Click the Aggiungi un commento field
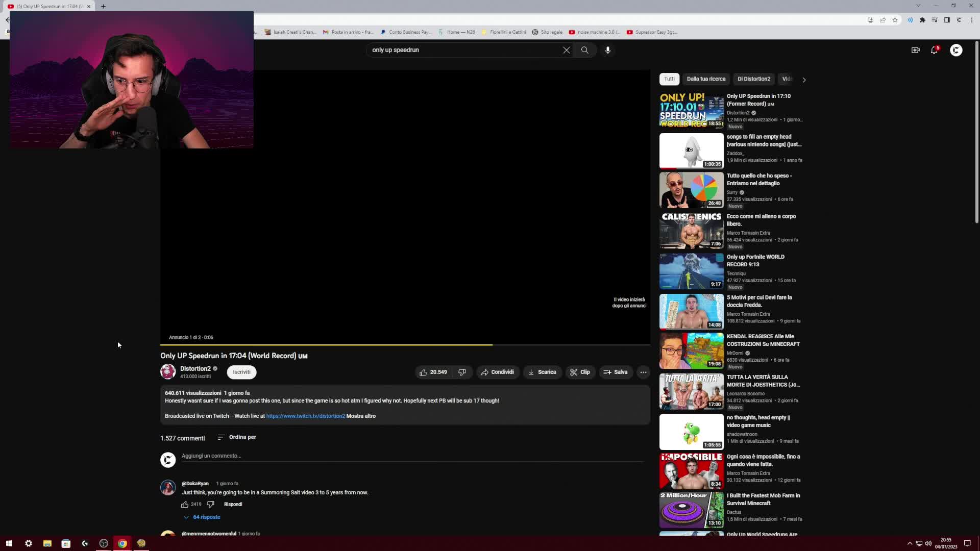The image size is (980, 551). [412, 456]
